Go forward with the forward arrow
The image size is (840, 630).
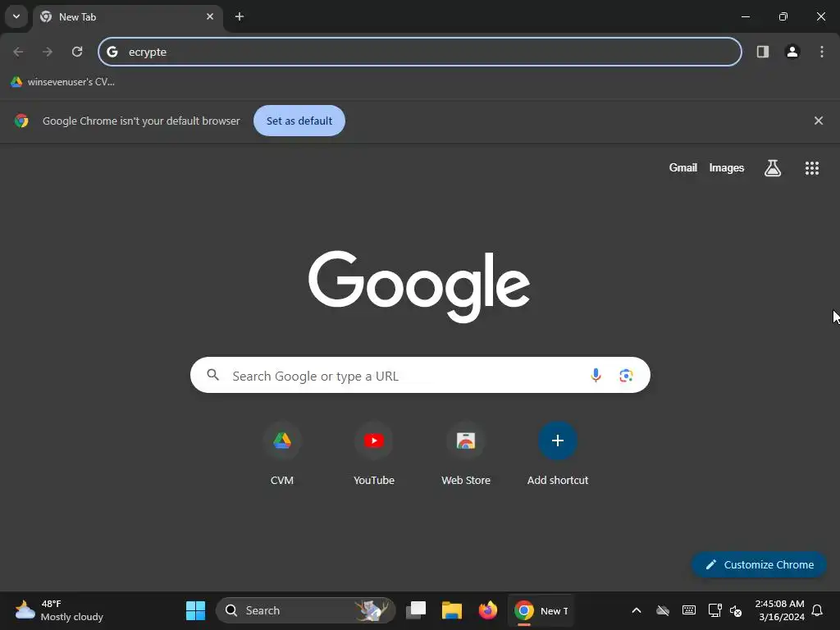point(48,52)
